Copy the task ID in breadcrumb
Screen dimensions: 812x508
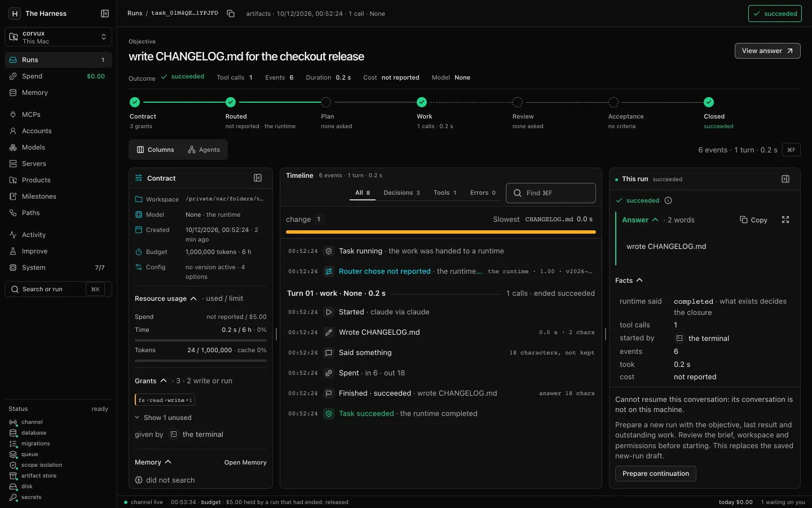[x=231, y=14]
